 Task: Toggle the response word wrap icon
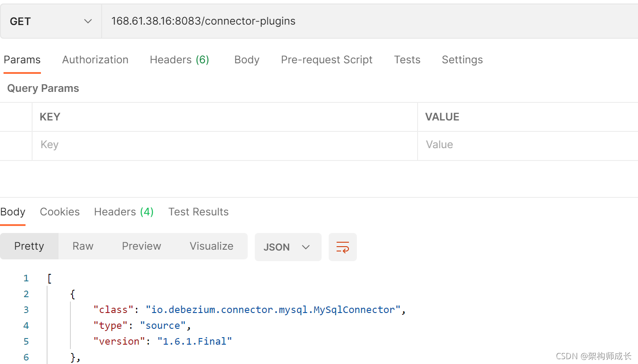[x=342, y=247]
